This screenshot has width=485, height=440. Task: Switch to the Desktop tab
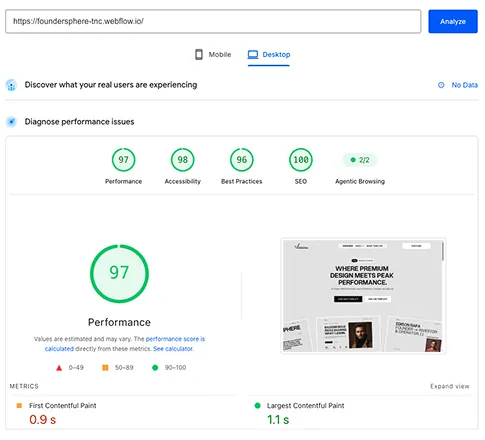269,55
